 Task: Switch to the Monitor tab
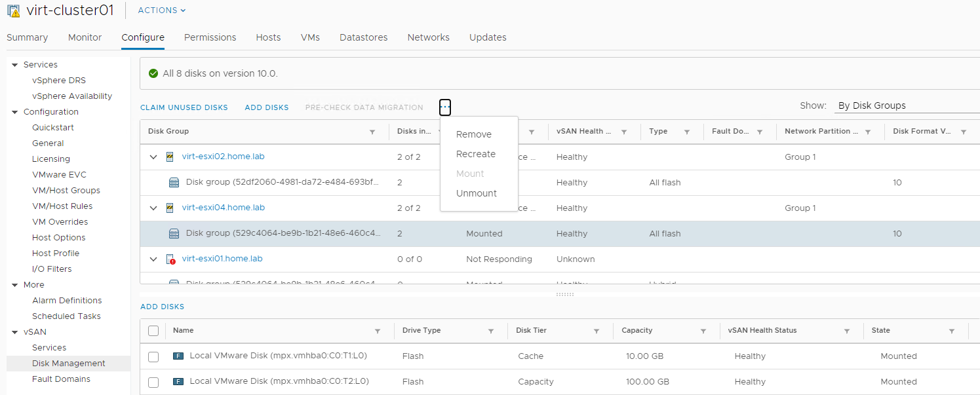[85, 37]
